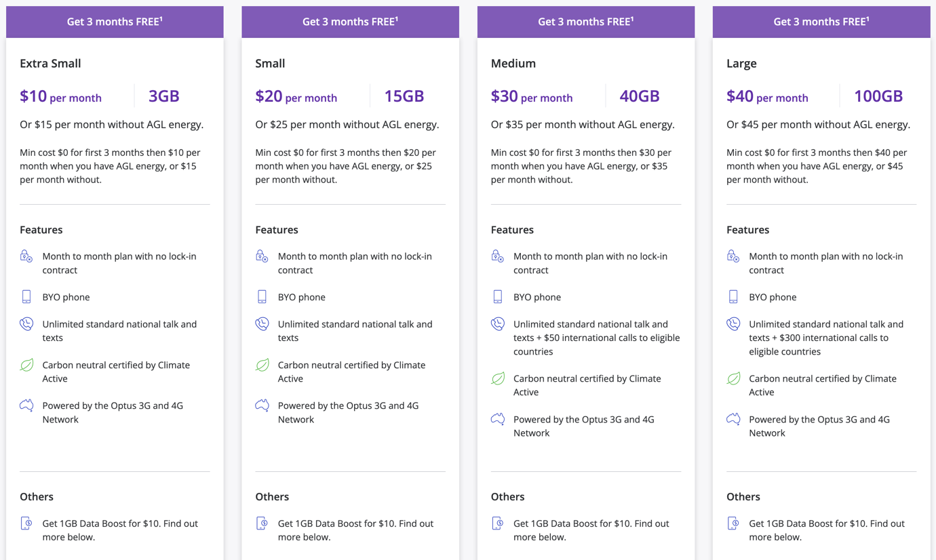Select the Extra Small plan free months banner
The image size is (936, 560).
click(x=115, y=22)
